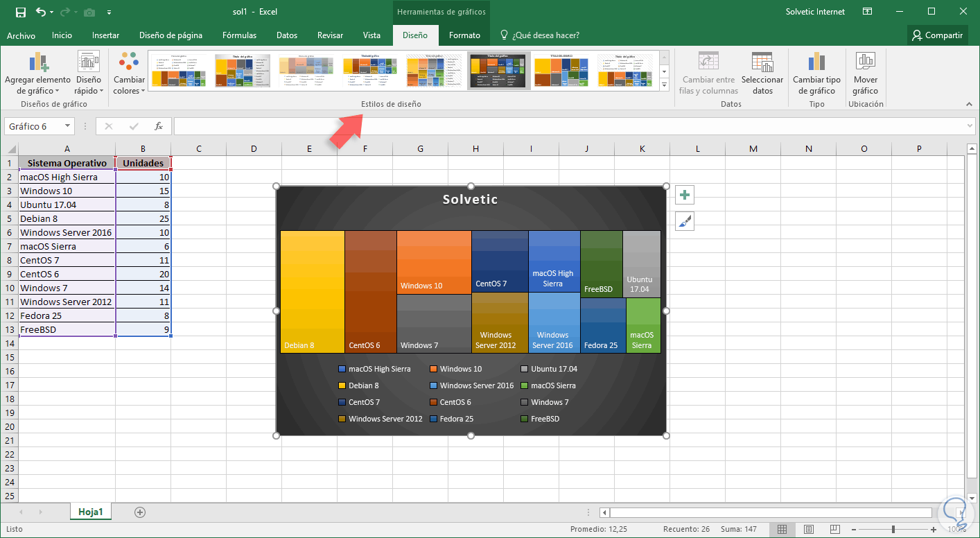Click the formula bar confirm checkmark icon
Screen dimensions: 980x538
tap(134, 126)
